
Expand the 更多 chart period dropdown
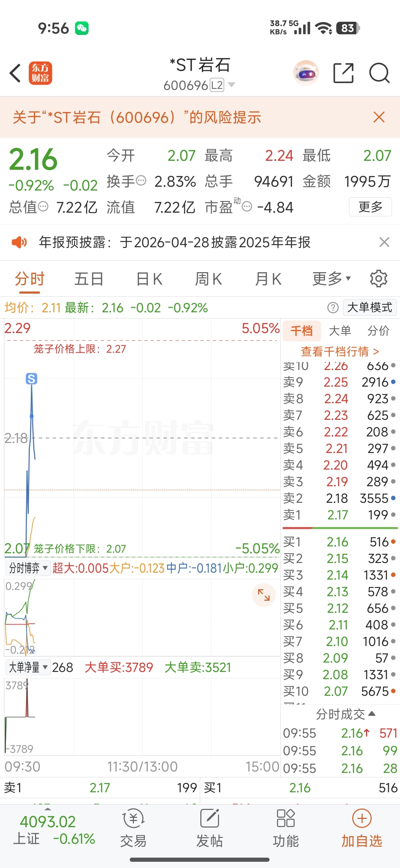[331, 279]
